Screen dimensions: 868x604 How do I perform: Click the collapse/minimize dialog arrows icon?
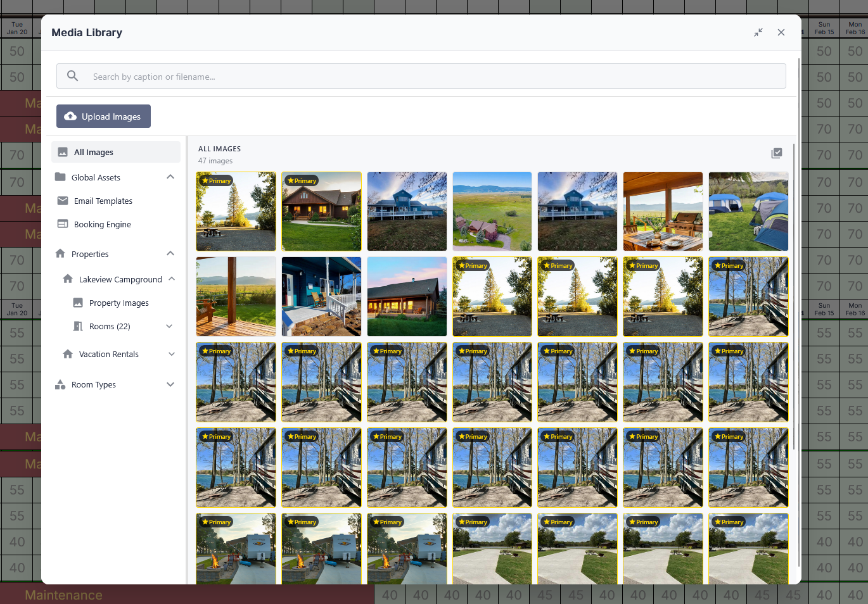click(x=758, y=32)
